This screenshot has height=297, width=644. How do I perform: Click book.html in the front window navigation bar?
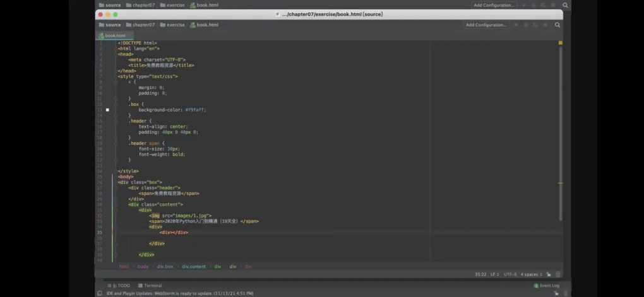[205, 25]
